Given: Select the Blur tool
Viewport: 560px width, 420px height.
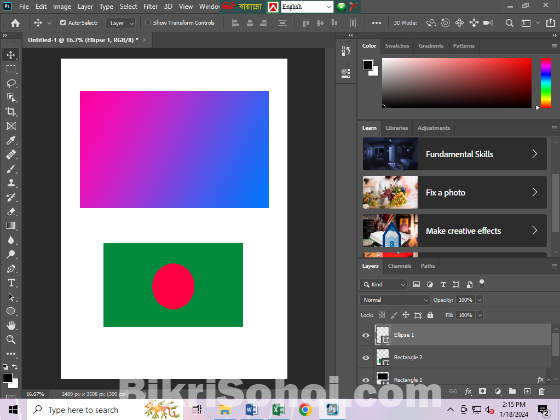Looking at the screenshot, I should pos(11,240).
